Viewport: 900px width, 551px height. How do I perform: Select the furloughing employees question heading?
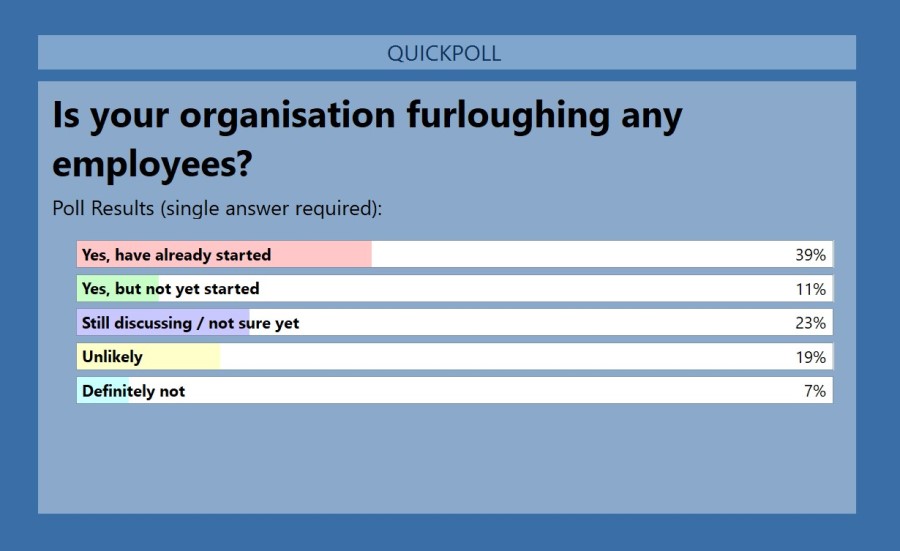click(366, 139)
